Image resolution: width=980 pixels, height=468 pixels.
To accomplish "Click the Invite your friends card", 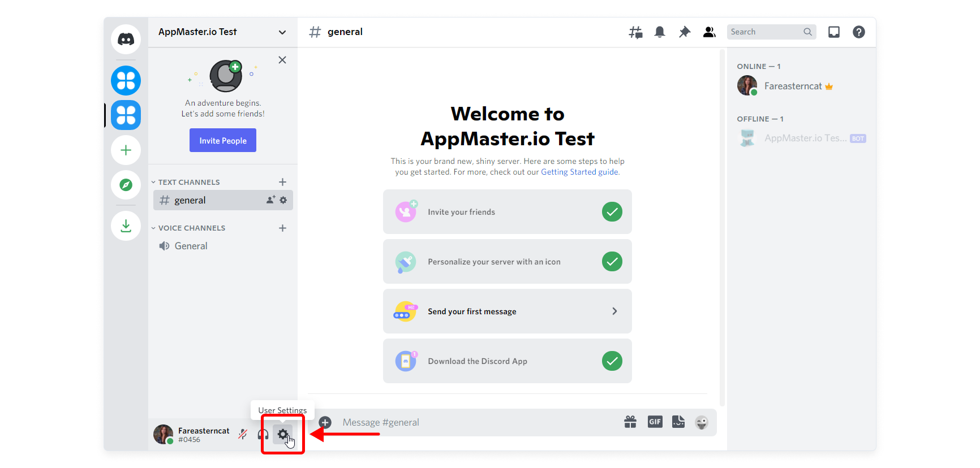I will 508,212.
